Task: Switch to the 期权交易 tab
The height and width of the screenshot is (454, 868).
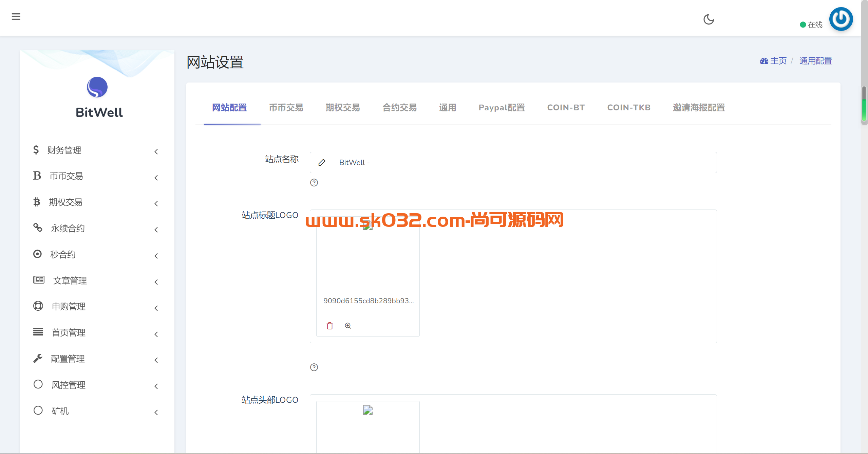Action: coord(343,108)
